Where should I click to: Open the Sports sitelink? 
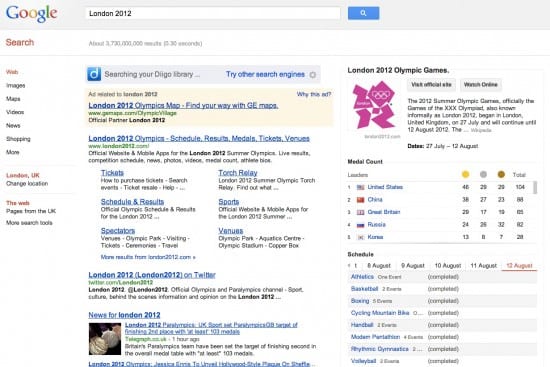click(x=229, y=202)
